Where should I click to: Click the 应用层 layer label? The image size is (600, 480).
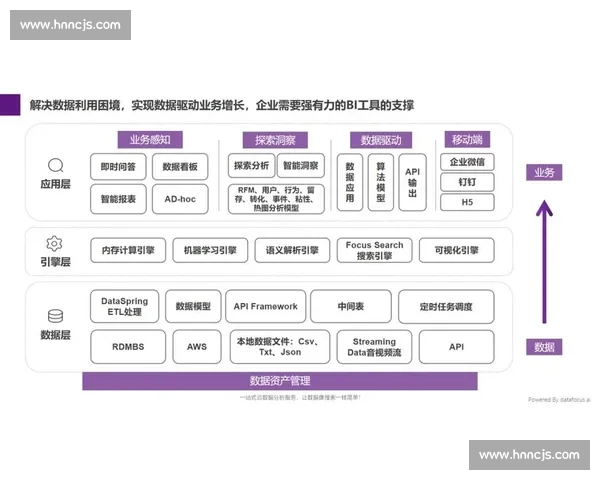(x=55, y=184)
